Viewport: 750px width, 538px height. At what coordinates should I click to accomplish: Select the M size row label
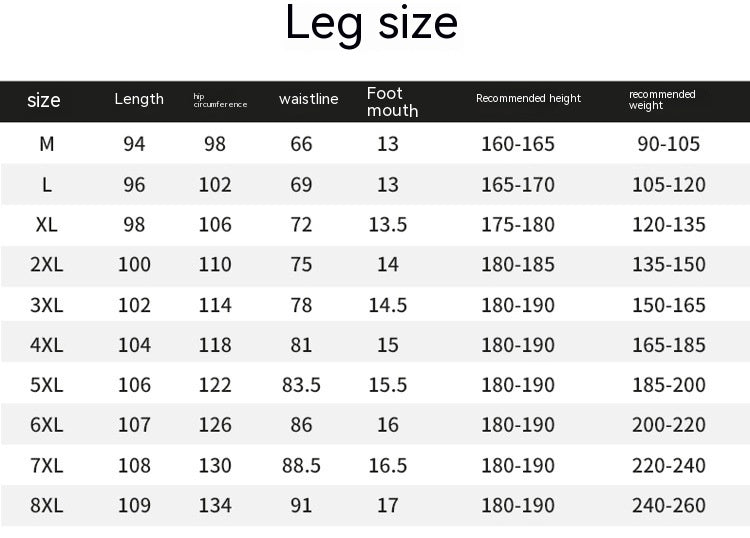pos(47,144)
